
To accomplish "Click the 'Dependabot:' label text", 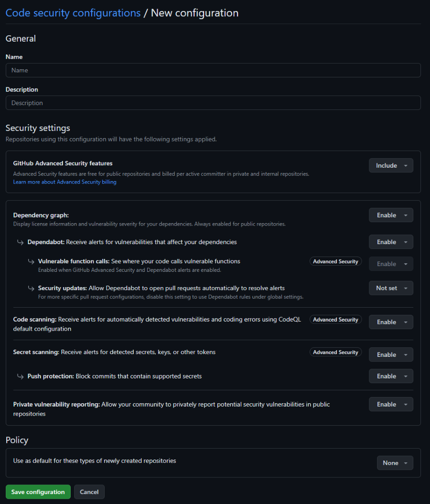I will [46, 242].
